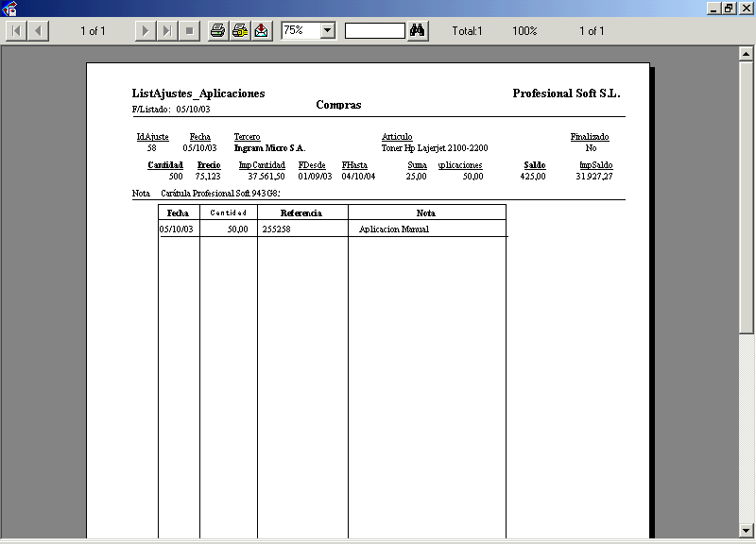Open printer setup icon
Screen dimensions: 756x544
pos(240,31)
